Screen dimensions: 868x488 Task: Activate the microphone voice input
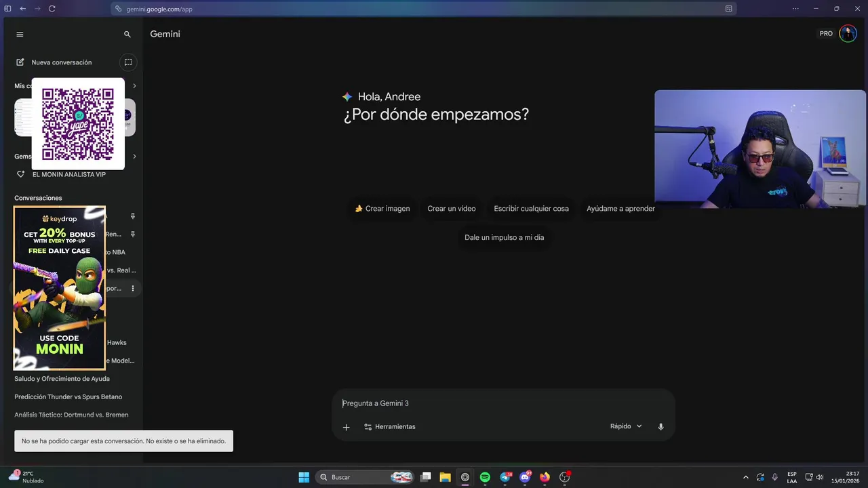(660, 427)
